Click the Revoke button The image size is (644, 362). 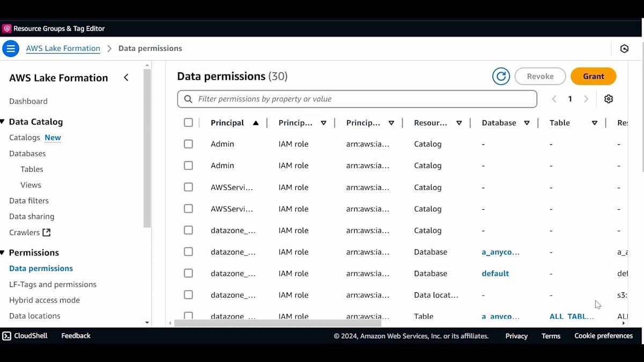coord(540,76)
